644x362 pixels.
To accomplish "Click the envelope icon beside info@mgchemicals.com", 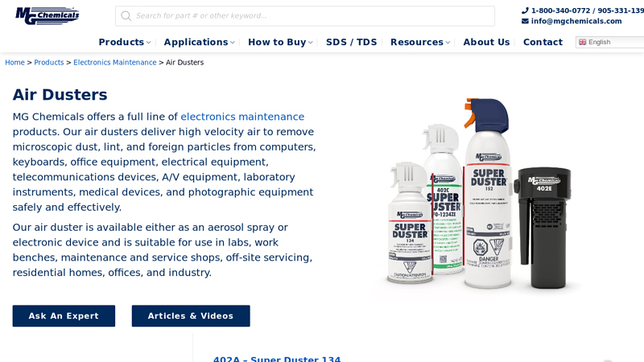I will [x=525, y=21].
